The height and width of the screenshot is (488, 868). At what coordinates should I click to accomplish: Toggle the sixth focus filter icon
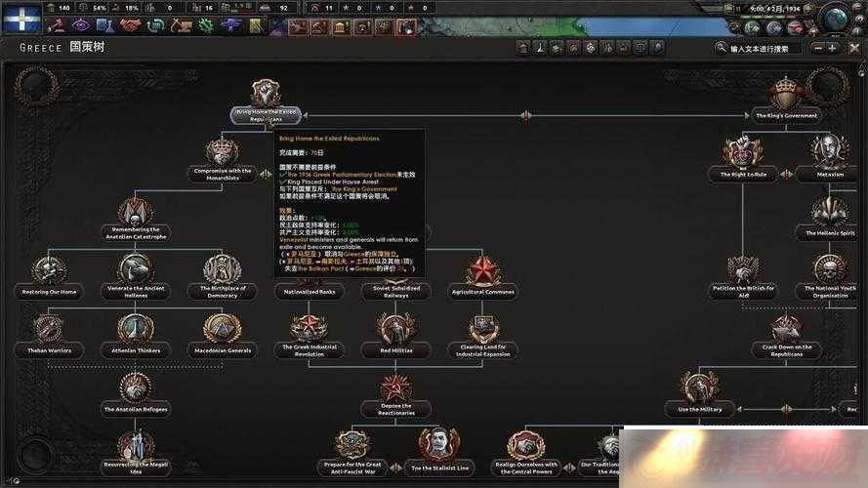coord(607,48)
